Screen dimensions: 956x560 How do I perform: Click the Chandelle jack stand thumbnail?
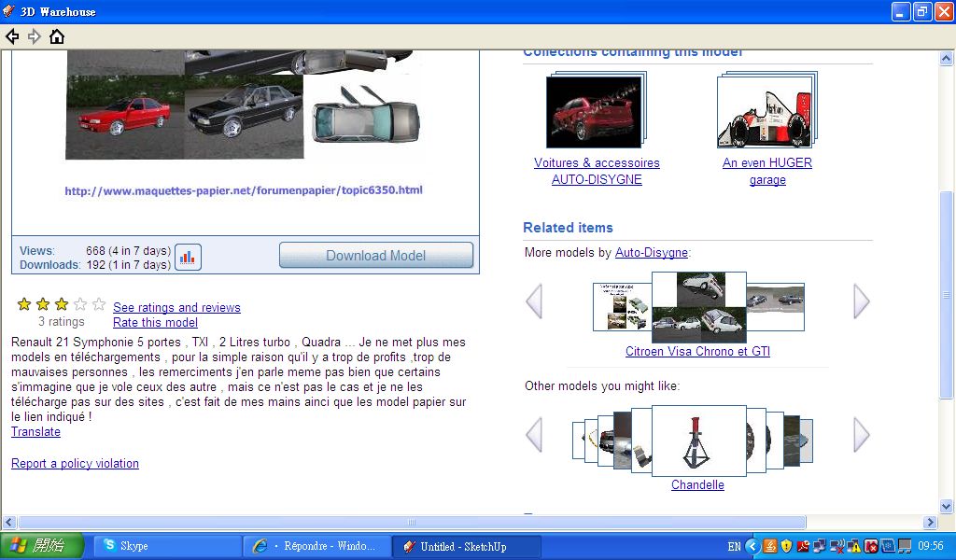(698, 441)
